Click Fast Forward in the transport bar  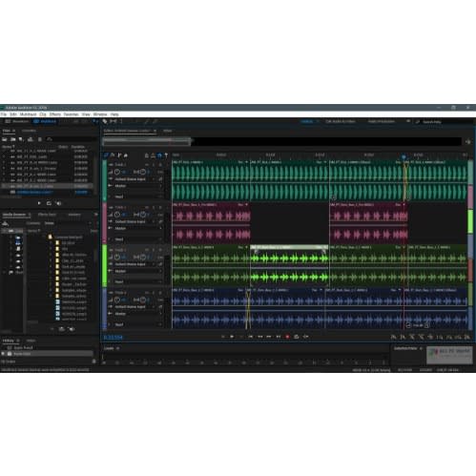click(269, 337)
